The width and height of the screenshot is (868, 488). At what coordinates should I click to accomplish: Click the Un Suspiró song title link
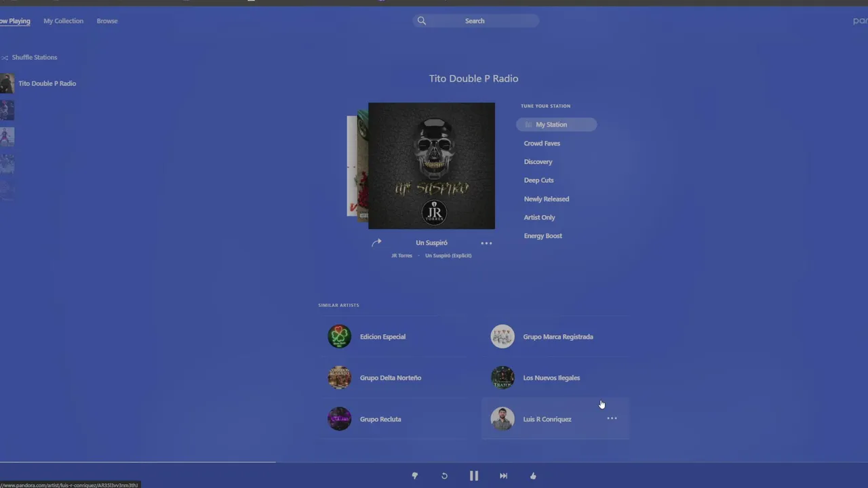click(431, 243)
